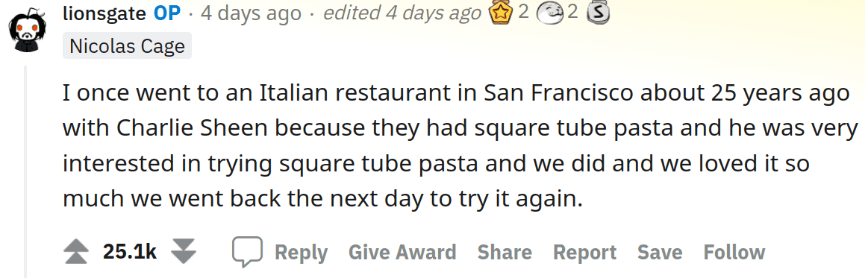Open the lionsgate username profile
The image size is (868, 278).
coord(104,13)
